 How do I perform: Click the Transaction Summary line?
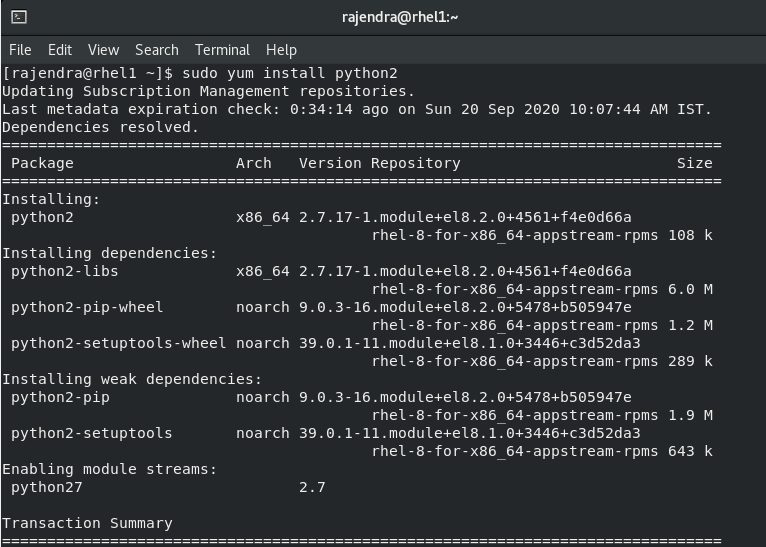[x=87, y=523]
